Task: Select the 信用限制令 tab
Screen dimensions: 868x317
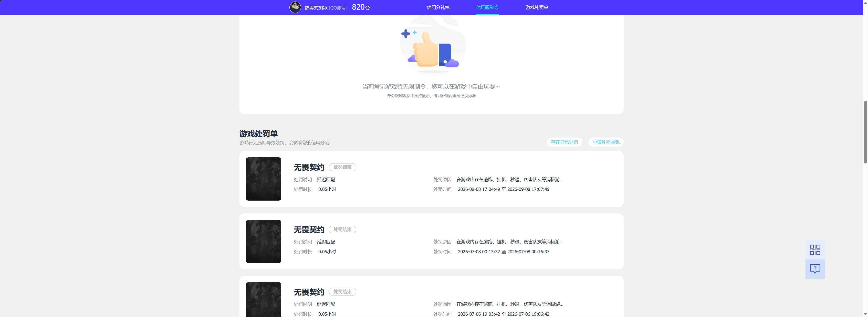Action: point(487,7)
